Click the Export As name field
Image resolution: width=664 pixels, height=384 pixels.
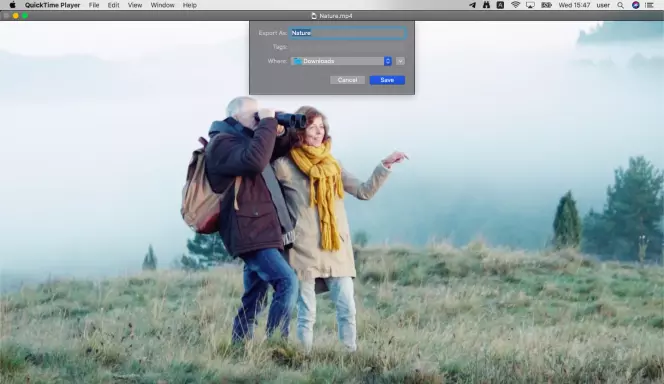(x=348, y=33)
